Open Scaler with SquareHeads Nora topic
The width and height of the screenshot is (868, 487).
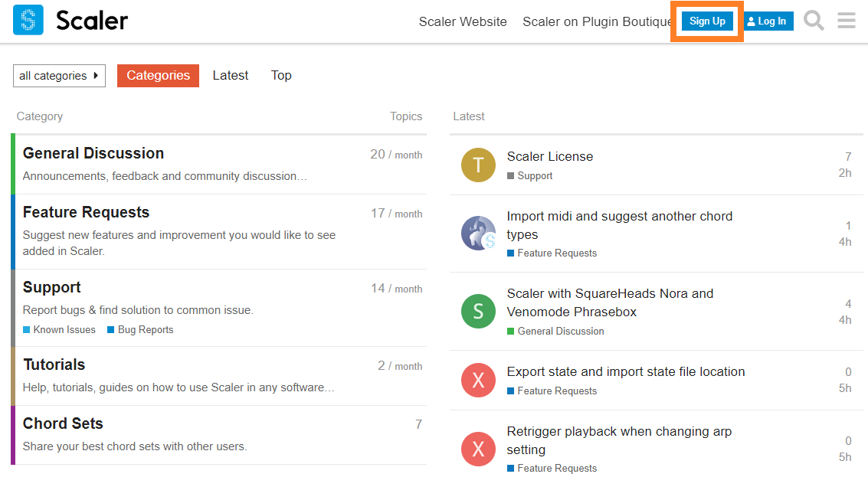(610, 302)
